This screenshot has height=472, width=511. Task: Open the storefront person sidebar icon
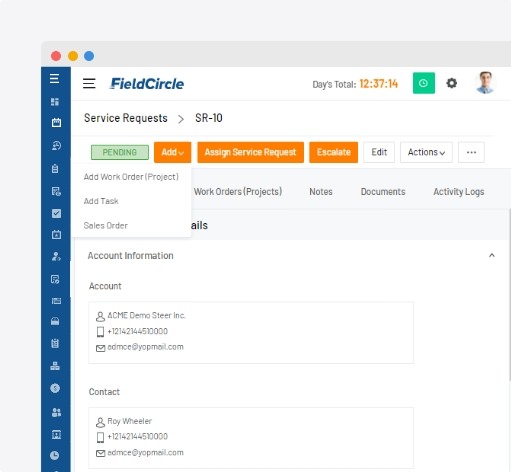(56, 434)
